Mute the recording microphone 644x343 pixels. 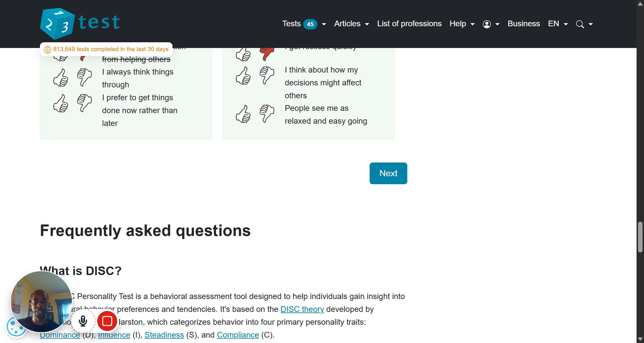[83, 321]
